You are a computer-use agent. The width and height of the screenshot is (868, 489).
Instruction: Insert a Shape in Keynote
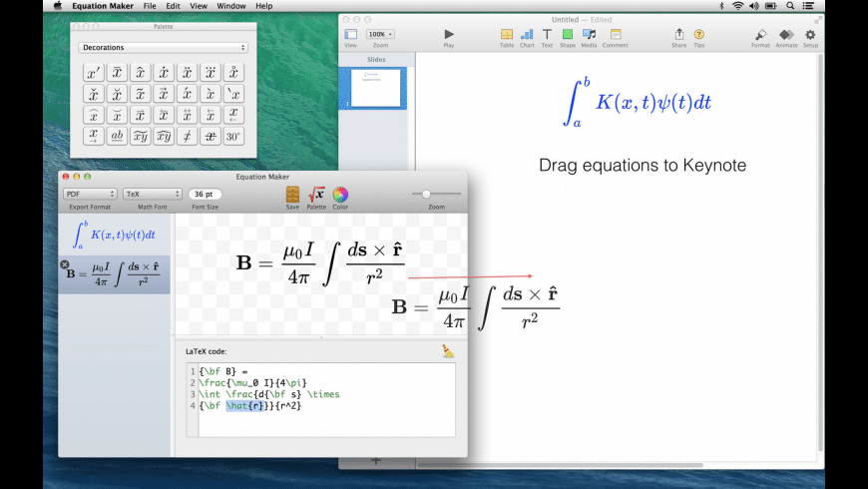click(568, 34)
